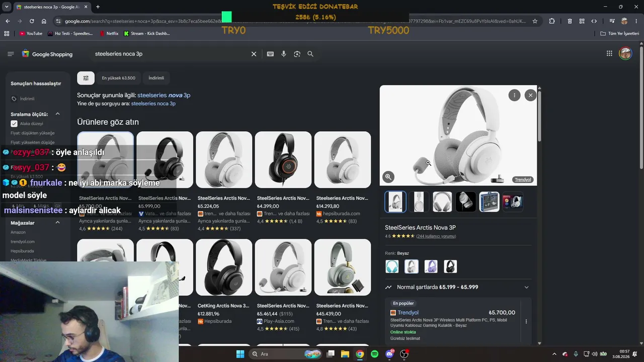
Task: Open more options for Trendyol offer
Action: point(526,321)
